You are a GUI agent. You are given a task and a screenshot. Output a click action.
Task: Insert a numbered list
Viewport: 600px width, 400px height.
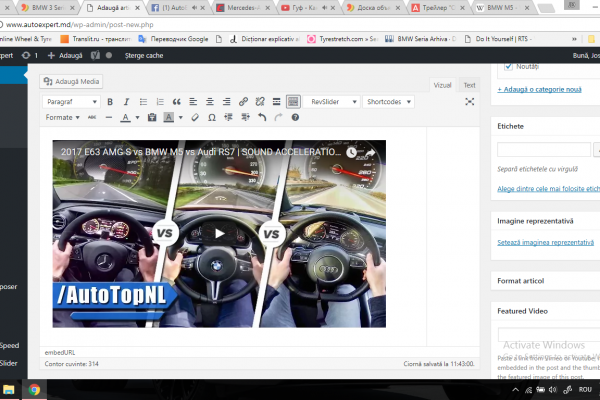(x=160, y=102)
